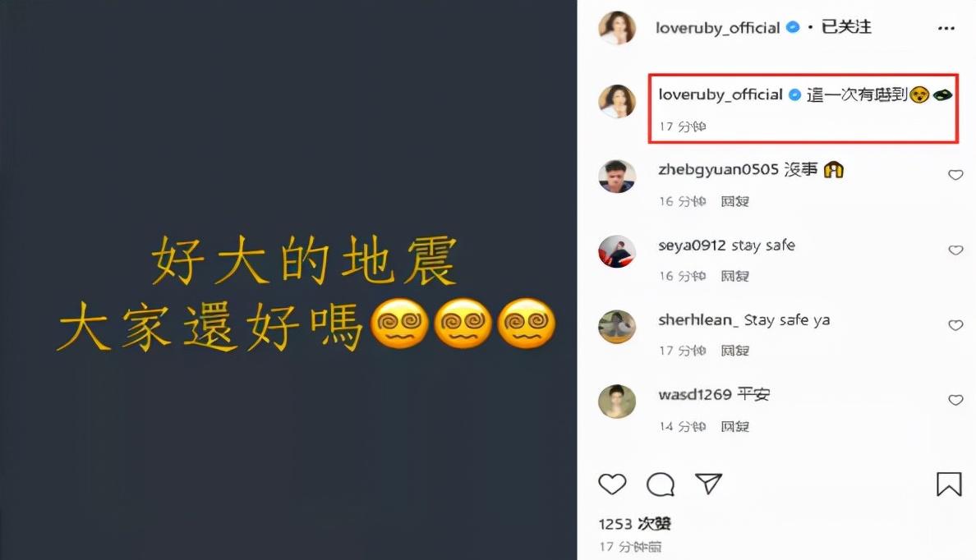Viewport: 976px width, 560px height.
Task: Click the blue verified badge in caption
Action: (794, 94)
